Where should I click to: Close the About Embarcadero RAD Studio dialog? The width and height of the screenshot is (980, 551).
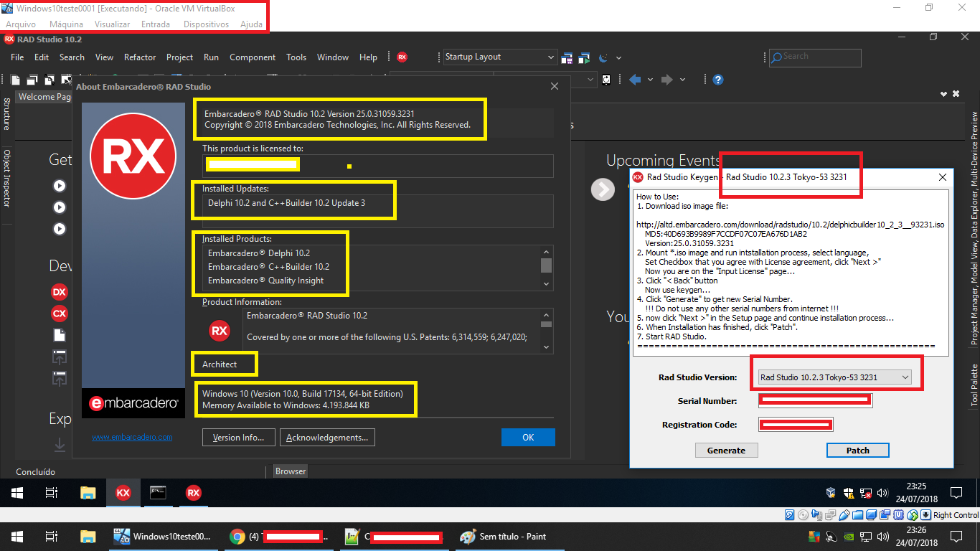[555, 86]
